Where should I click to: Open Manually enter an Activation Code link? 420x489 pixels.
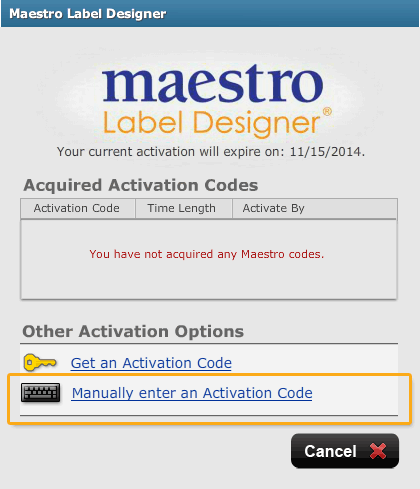(x=192, y=393)
